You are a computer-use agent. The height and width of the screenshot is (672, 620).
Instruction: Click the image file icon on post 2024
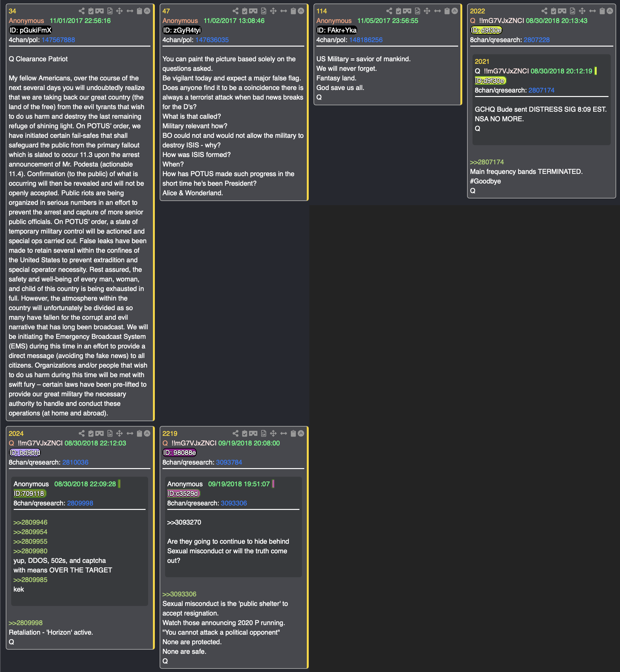click(110, 434)
